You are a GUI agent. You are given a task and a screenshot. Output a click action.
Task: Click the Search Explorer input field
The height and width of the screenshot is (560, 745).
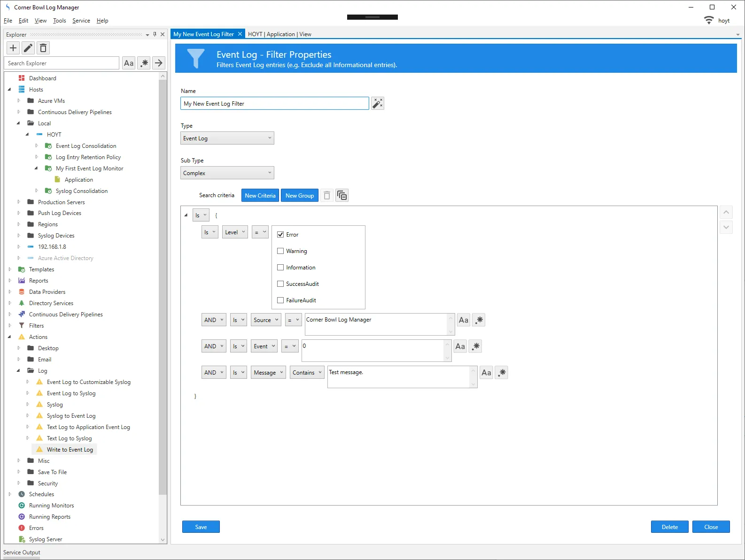click(x=62, y=63)
